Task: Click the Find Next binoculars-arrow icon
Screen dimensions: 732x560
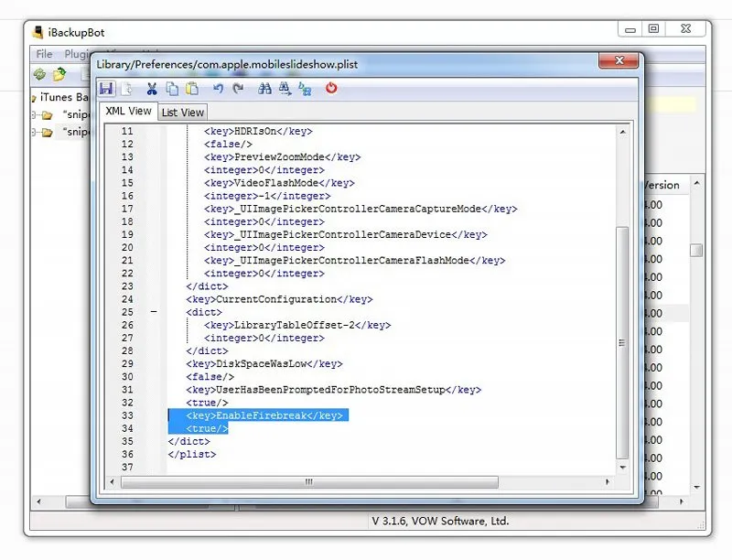Action: point(285,88)
